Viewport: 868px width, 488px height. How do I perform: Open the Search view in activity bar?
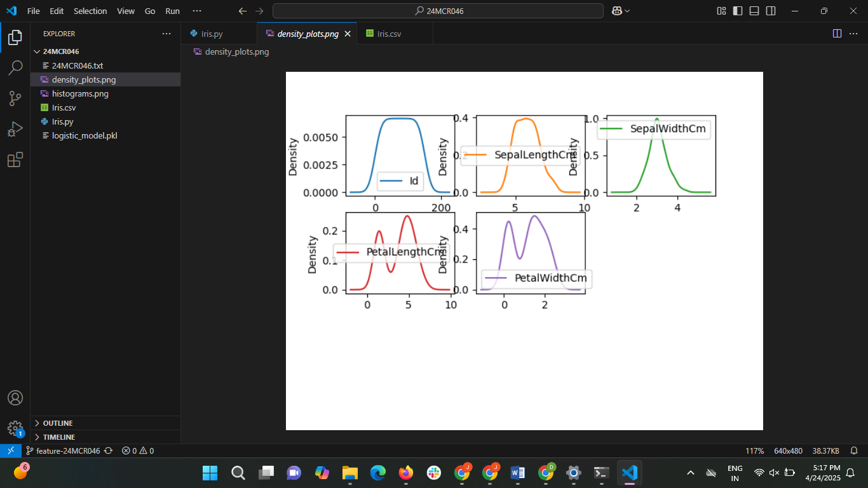(x=15, y=68)
